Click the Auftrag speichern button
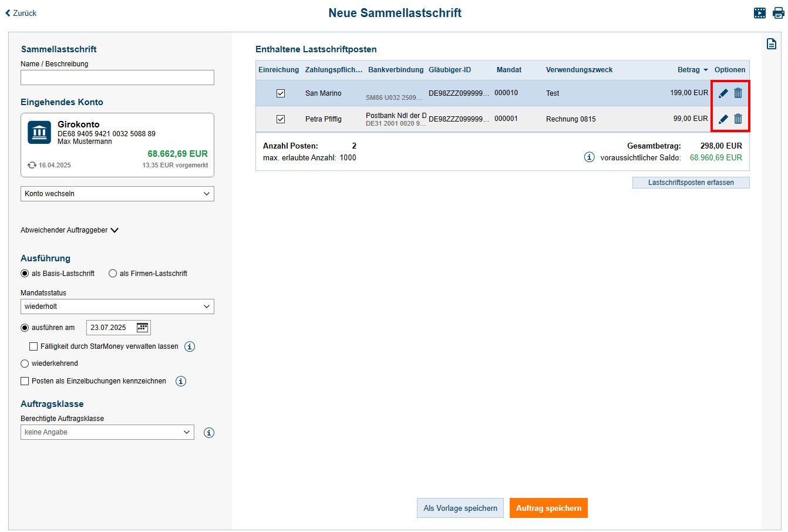Viewport: 788px width, 532px height. (x=548, y=509)
